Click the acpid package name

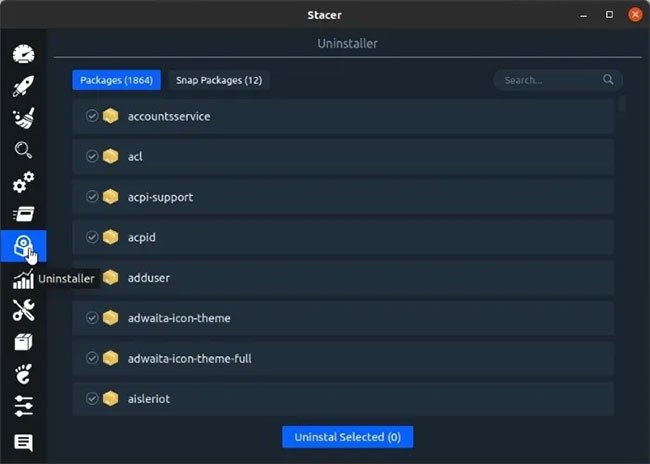pos(142,238)
